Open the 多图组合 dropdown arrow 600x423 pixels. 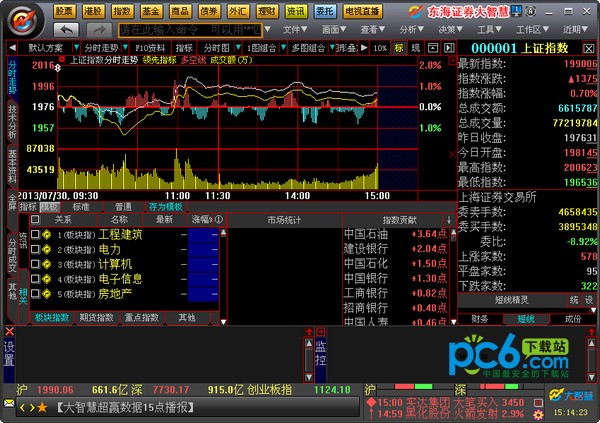click(332, 48)
